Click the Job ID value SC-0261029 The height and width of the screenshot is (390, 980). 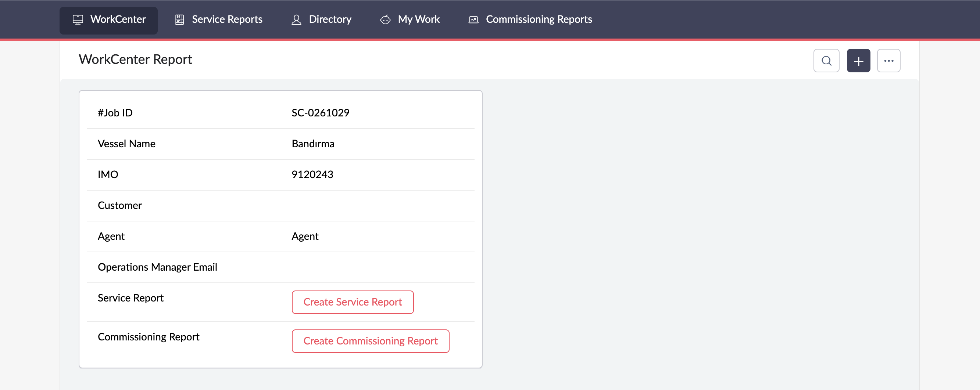click(x=320, y=112)
